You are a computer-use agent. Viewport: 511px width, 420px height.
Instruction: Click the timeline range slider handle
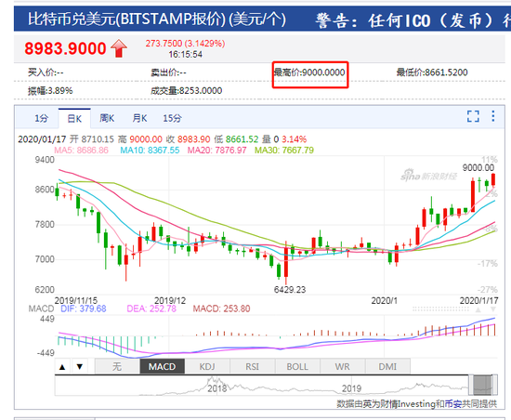[483, 385]
